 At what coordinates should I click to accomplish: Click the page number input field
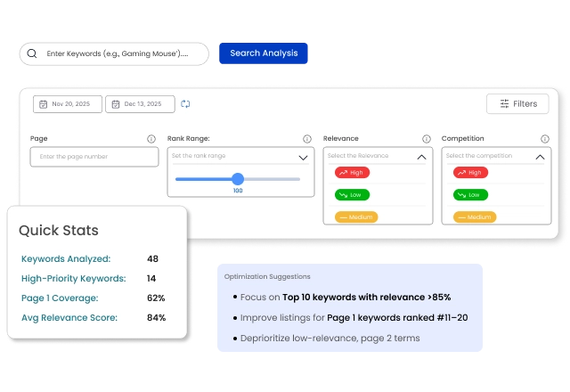94,157
